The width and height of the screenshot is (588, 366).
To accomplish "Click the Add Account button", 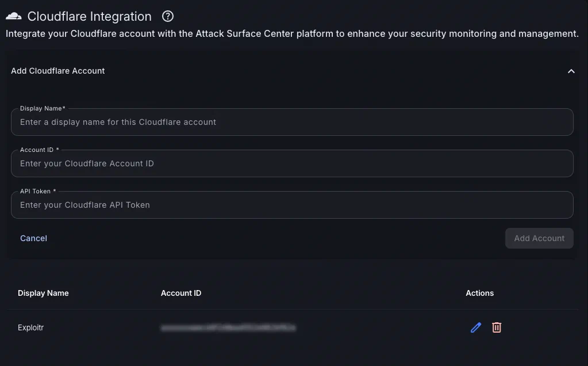I will (539, 238).
